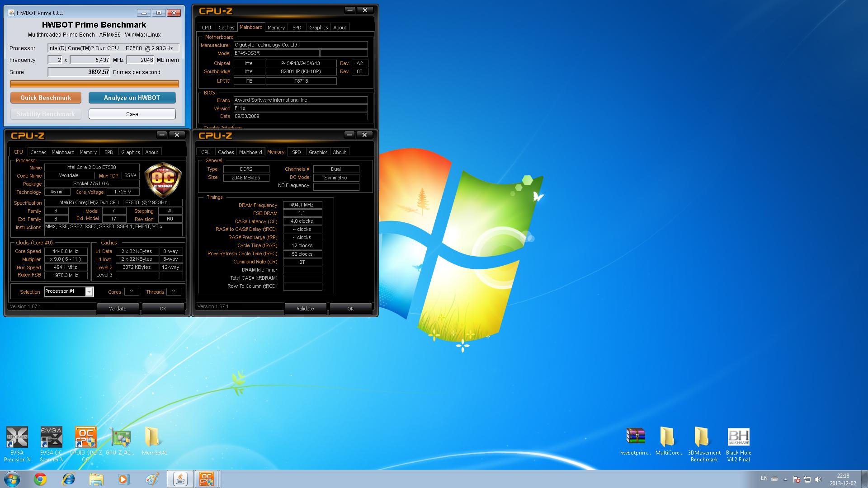Viewport: 868px width, 488px height.
Task: Open Caches tab in the CPU window
Action: pyautogui.click(x=38, y=152)
